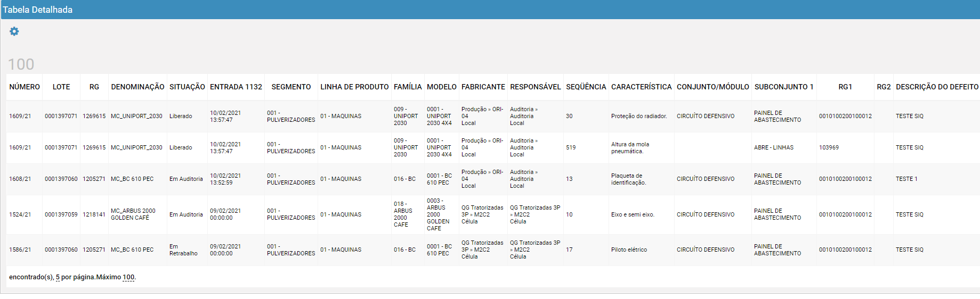
Task: Select number cell '1524/21'
Action: click(20, 214)
